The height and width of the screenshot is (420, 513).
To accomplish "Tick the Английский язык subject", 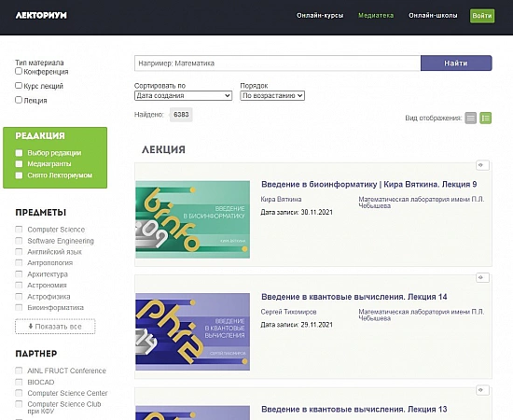I will 19,252.
